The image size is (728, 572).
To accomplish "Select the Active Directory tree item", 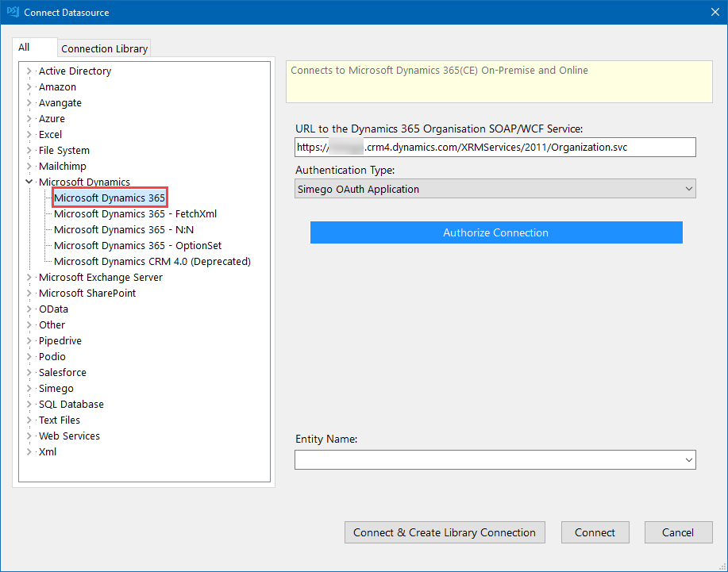I will click(x=75, y=71).
